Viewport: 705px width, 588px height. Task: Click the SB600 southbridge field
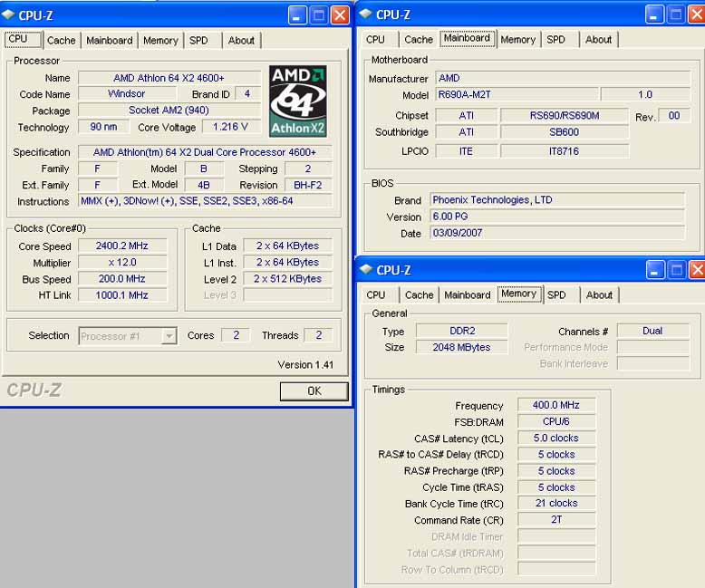click(x=565, y=132)
